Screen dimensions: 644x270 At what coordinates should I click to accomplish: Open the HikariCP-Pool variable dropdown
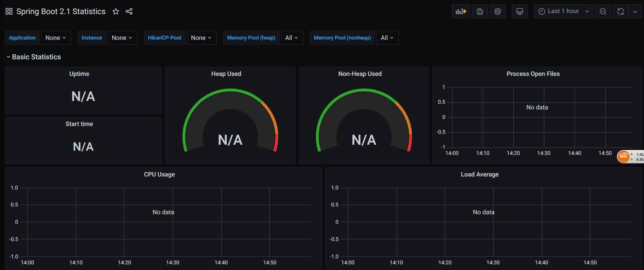coord(202,38)
